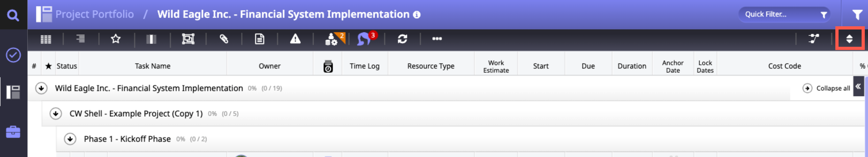Open the briefcase icon in sidebar

point(13,132)
